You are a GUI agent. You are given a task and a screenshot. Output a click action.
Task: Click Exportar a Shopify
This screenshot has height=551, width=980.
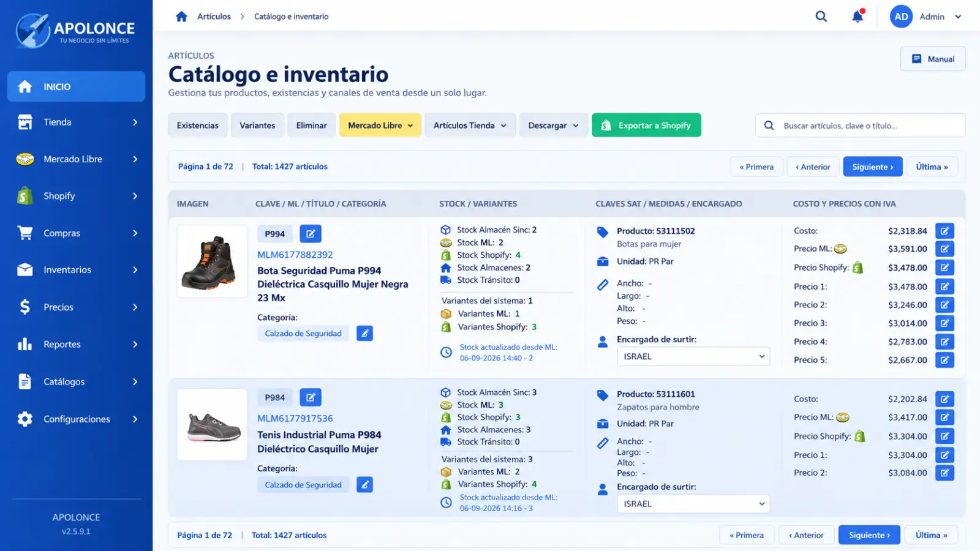click(x=646, y=125)
